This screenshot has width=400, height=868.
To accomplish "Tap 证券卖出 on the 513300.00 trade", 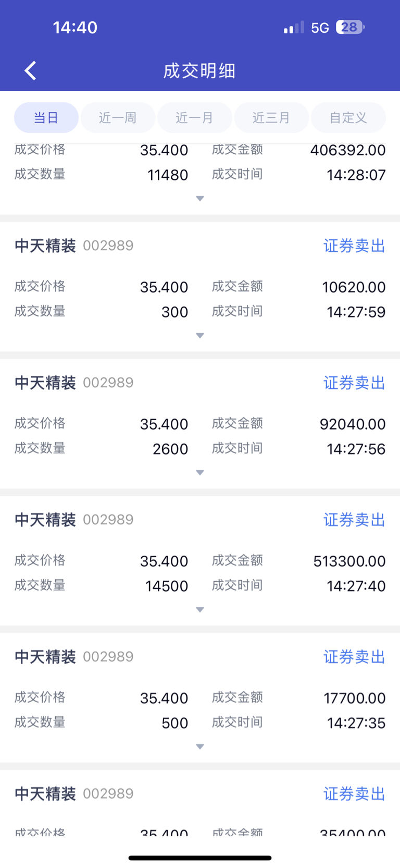I will 354,520.
